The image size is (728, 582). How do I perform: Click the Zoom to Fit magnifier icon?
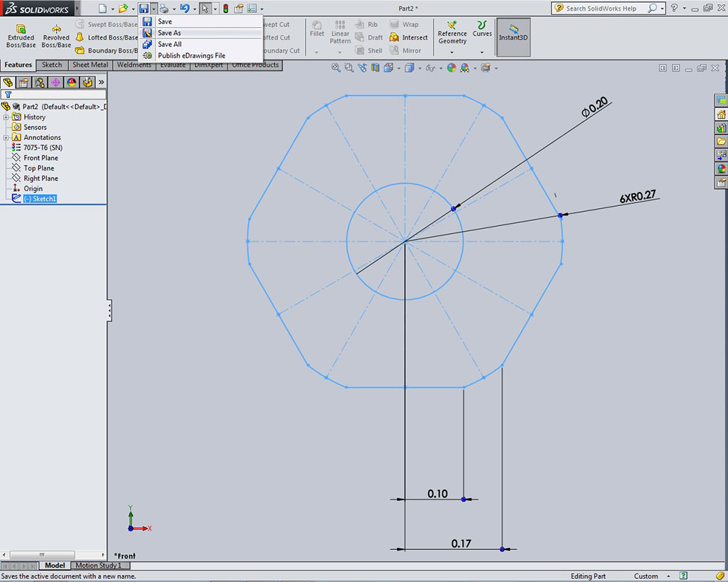click(x=336, y=68)
